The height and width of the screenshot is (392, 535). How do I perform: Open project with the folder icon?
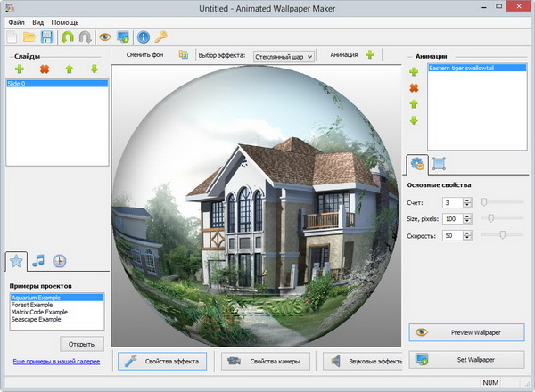(x=29, y=37)
